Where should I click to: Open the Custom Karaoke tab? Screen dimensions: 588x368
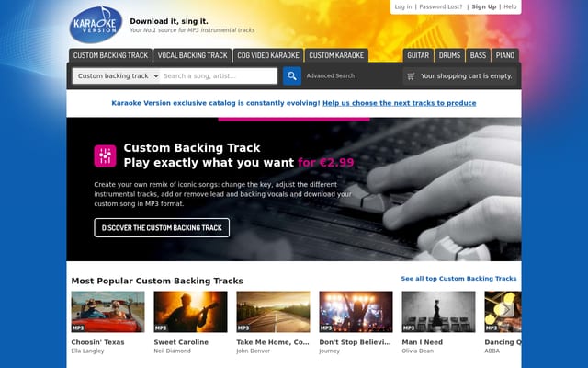(336, 55)
